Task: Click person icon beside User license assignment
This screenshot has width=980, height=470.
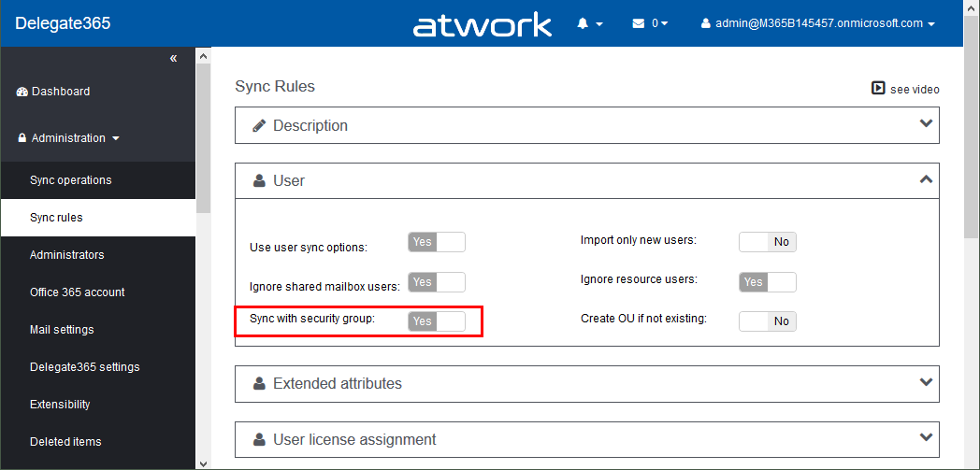Action: pyautogui.click(x=259, y=439)
